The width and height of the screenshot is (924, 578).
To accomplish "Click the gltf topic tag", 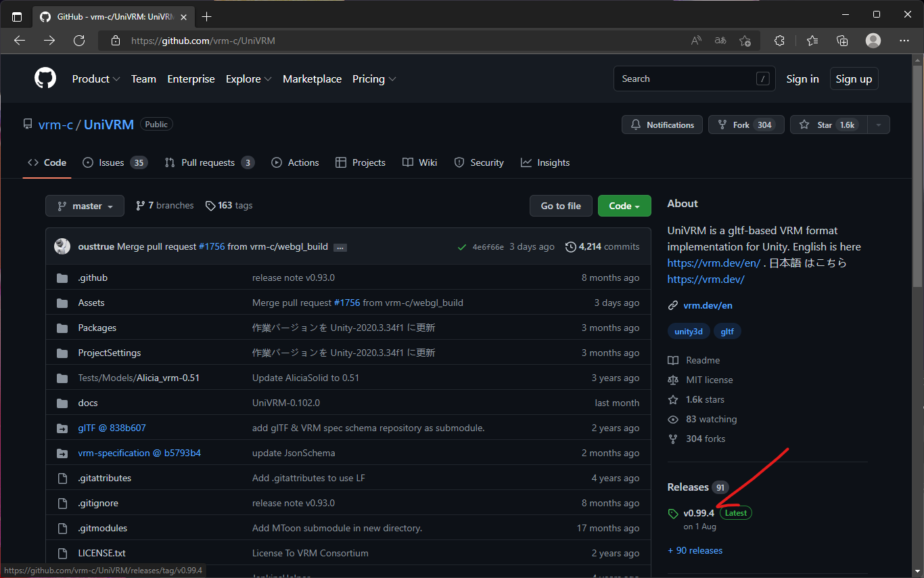I will click(x=727, y=332).
